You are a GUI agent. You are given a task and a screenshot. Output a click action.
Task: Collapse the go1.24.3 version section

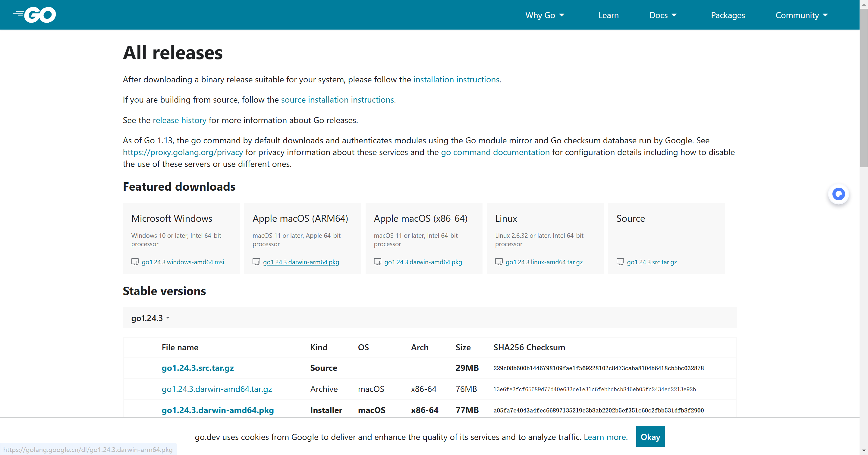[x=150, y=318]
